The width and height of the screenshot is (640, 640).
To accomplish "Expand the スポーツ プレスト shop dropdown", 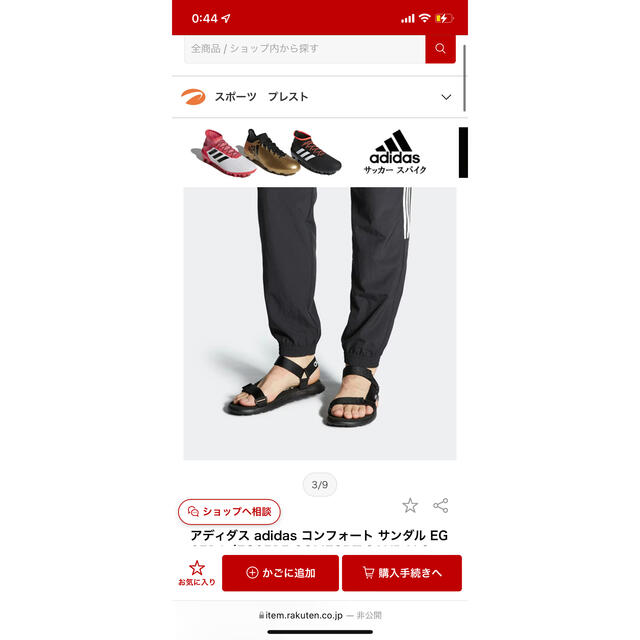I will point(446,97).
